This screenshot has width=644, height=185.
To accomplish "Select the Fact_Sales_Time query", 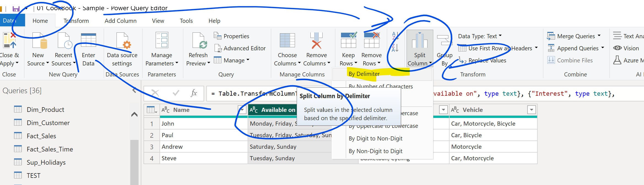I will [50, 149].
